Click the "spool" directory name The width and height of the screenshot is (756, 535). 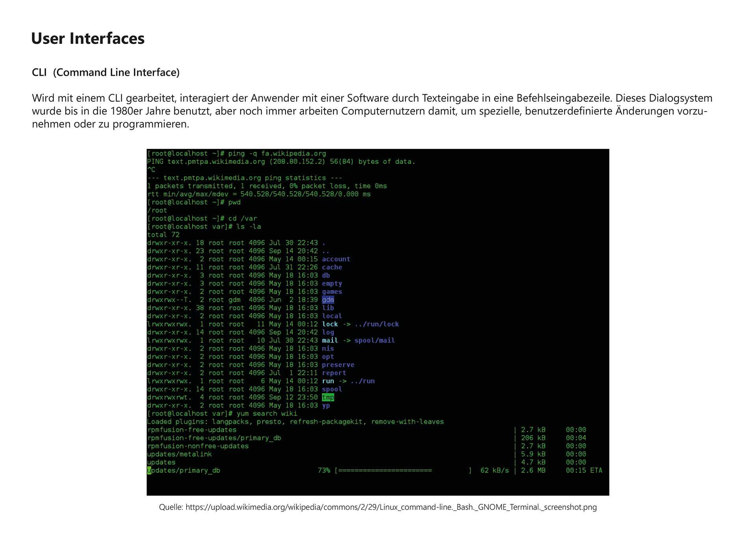332,389
